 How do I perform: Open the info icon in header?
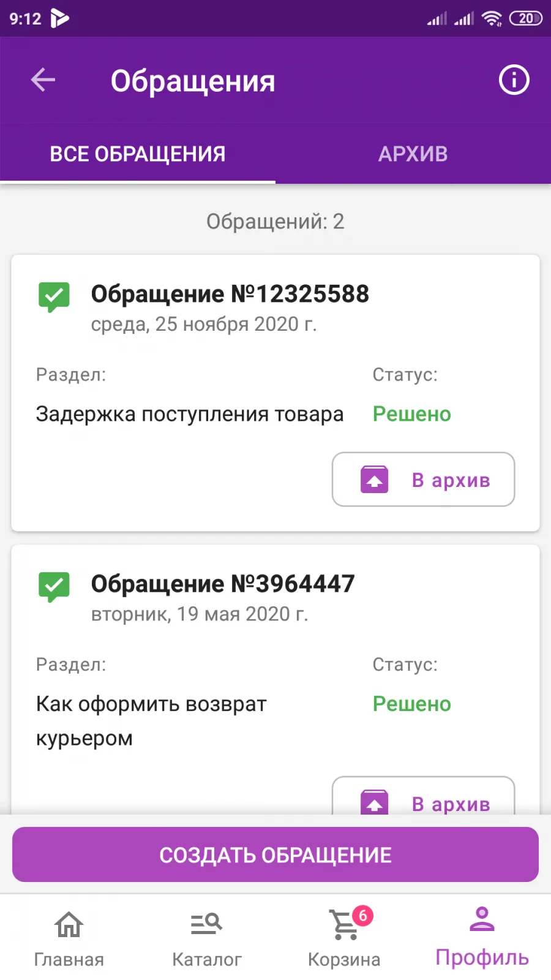(514, 80)
